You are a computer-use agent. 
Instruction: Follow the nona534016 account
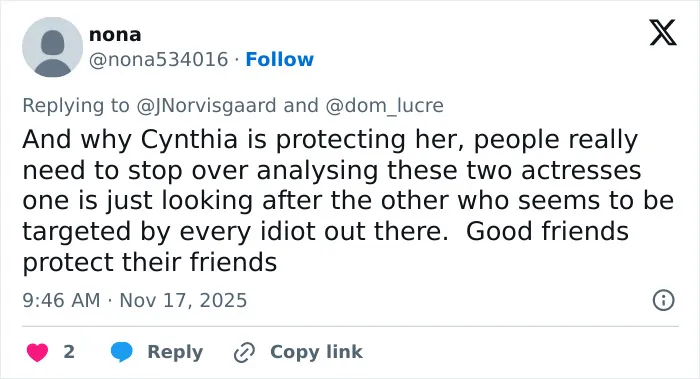pos(279,59)
